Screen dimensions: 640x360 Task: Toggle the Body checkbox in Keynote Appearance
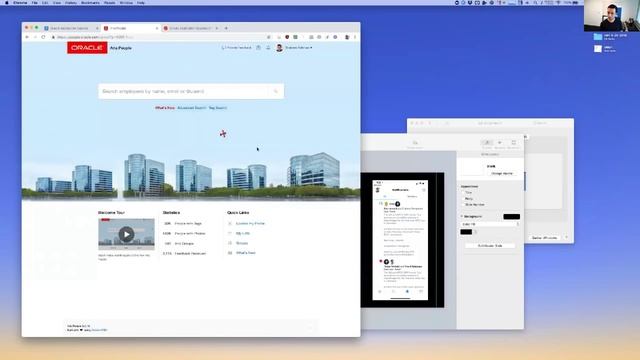click(463, 198)
